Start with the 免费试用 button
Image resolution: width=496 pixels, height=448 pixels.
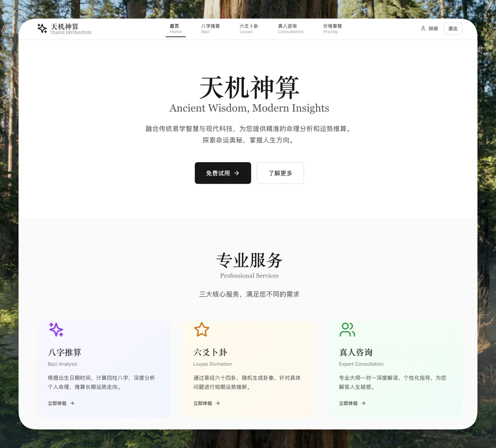point(223,173)
